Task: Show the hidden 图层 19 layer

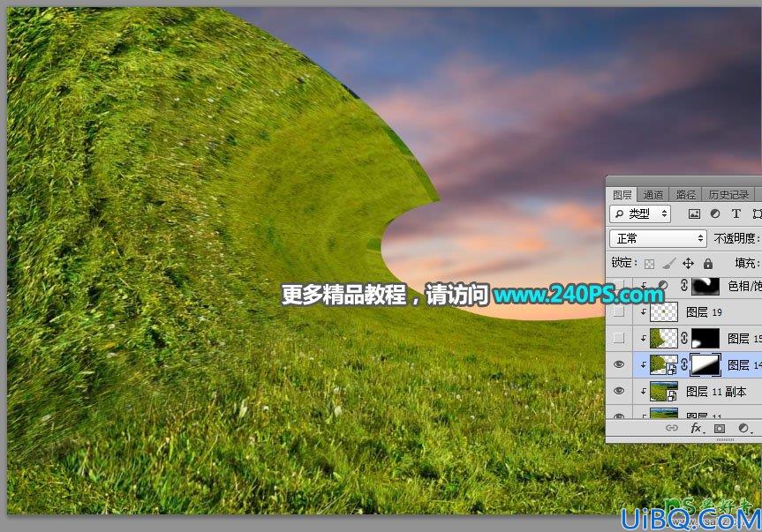Action: pos(619,311)
